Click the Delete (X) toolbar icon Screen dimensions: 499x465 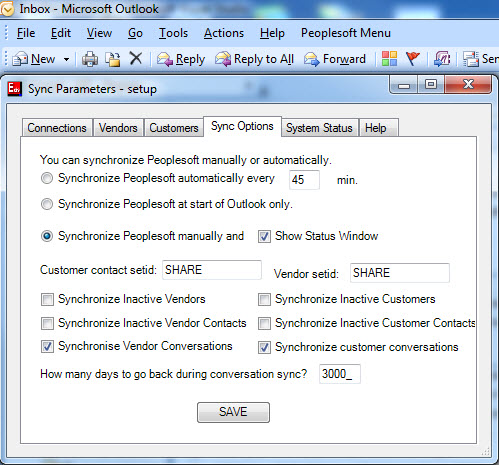point(136,59)
